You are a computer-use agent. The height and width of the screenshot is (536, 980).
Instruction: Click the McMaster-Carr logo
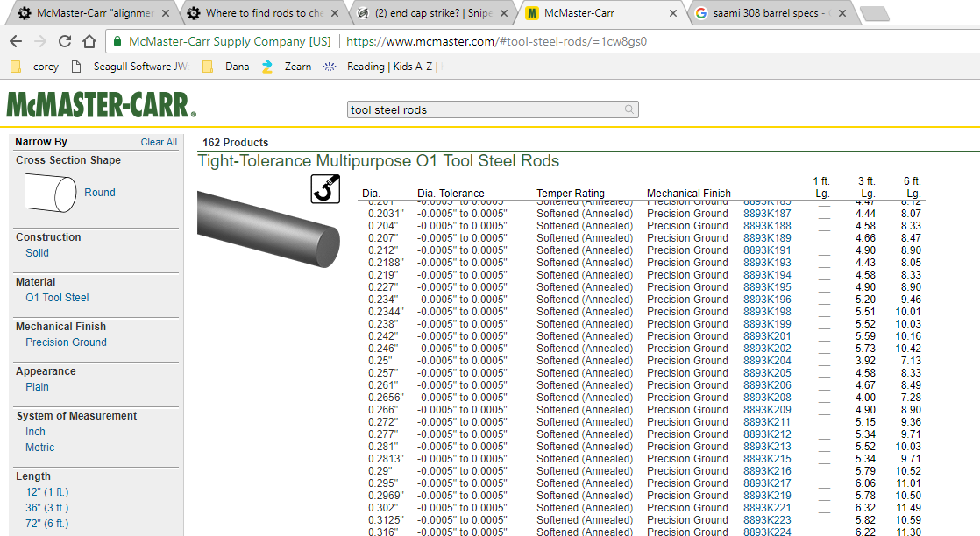click(102, 105)
